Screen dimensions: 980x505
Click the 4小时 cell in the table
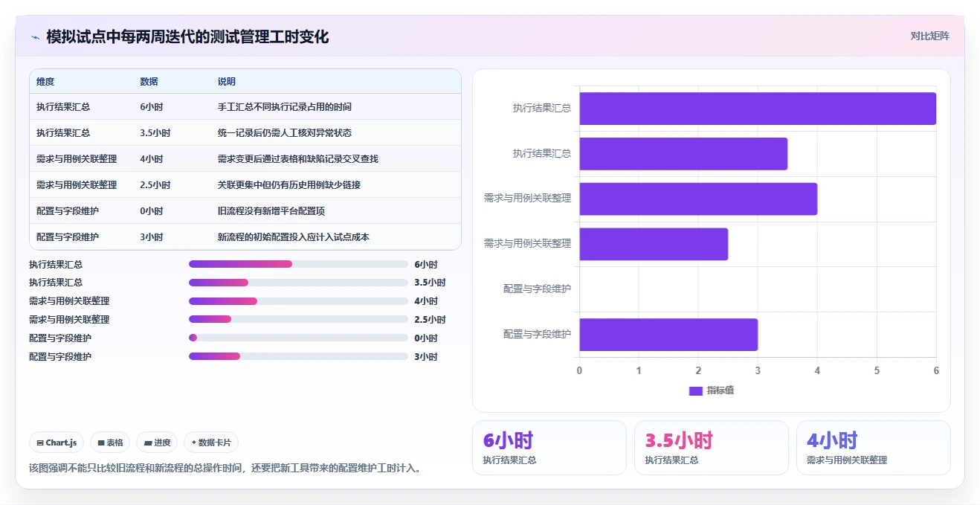tap(151, 159)
